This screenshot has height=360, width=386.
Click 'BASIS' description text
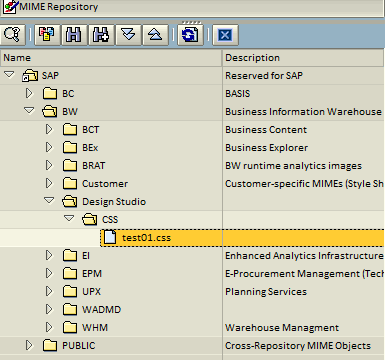coord(238,94)
